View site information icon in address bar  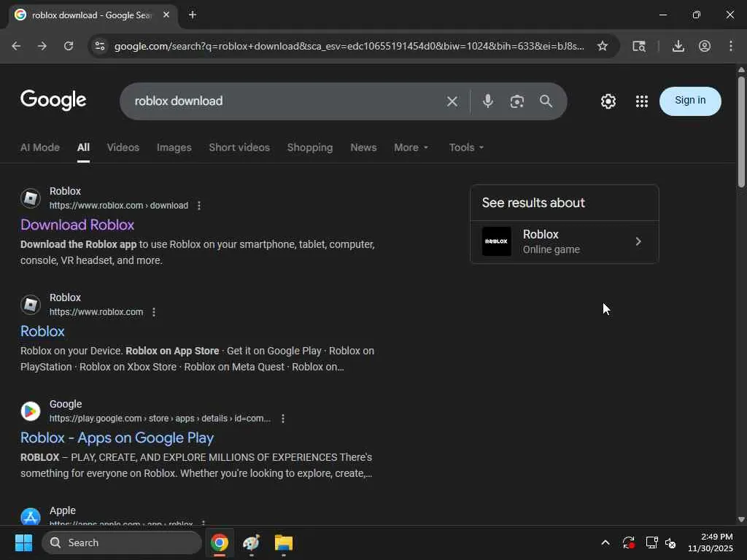(x=99, y=46)
